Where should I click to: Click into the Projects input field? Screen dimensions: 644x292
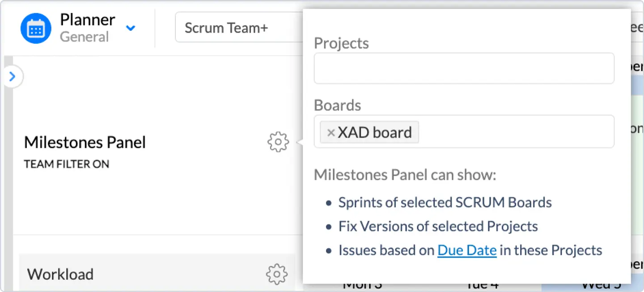(x=464, y=68)
